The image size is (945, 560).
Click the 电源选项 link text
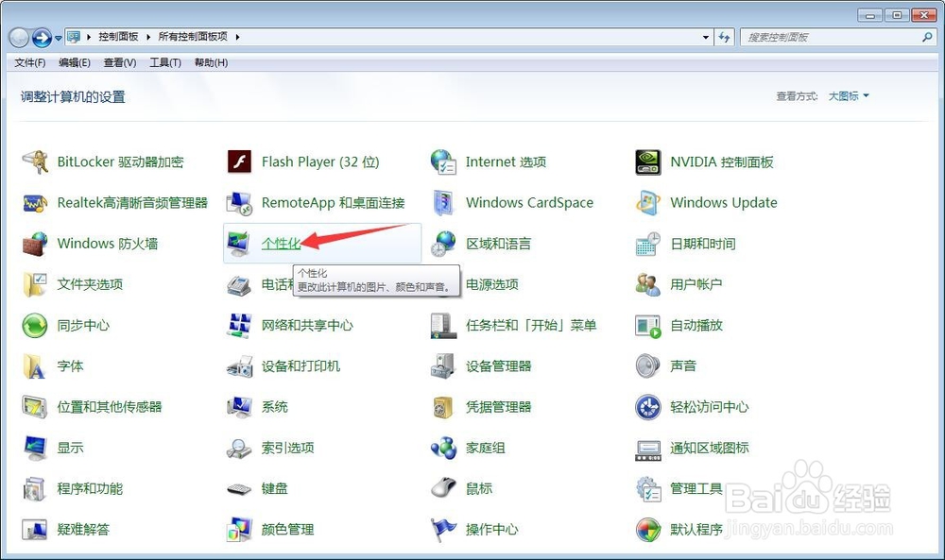point(491,285)
